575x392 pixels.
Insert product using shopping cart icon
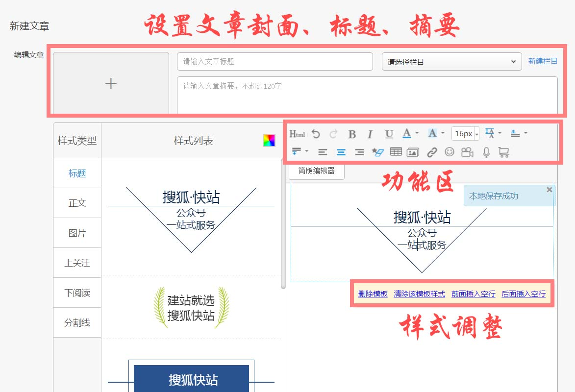pos(503,152)
